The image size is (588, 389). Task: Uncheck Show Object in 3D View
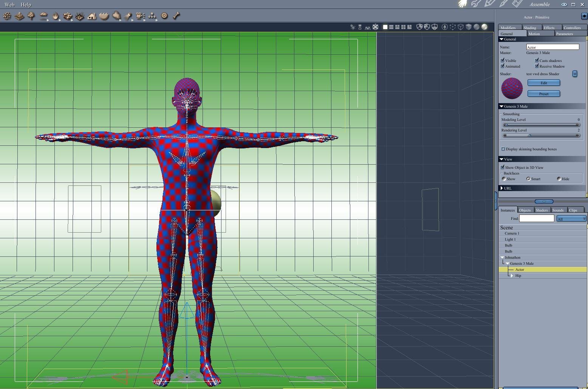click(503, 167)
